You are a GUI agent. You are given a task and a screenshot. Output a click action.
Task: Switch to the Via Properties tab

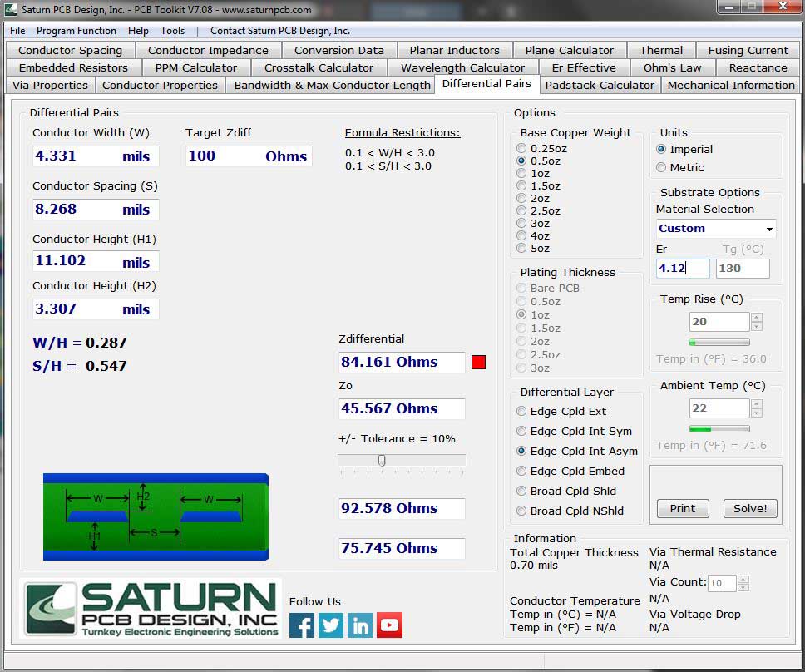click(x=50, y=85)
